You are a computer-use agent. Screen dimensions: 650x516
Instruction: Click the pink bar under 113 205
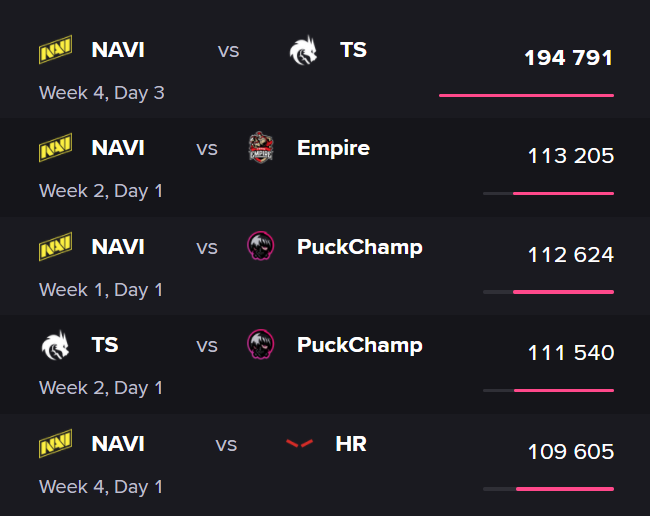[563, 194]
